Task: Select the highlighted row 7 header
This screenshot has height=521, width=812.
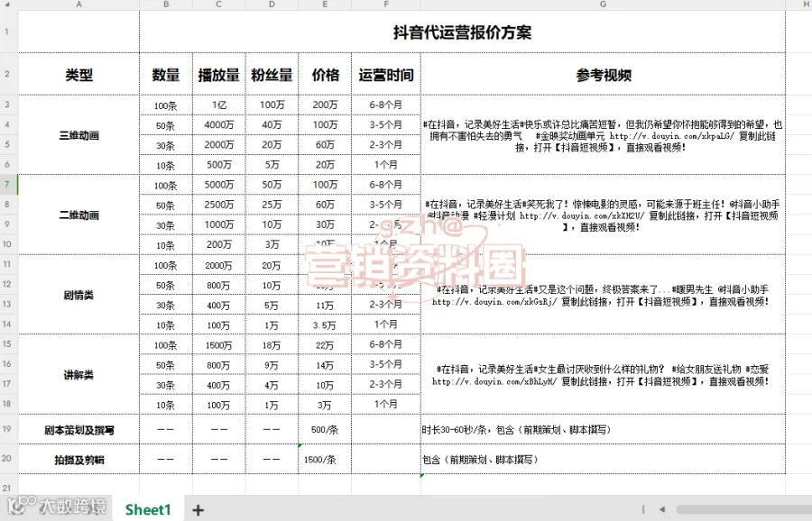Action: coord(8,184)
